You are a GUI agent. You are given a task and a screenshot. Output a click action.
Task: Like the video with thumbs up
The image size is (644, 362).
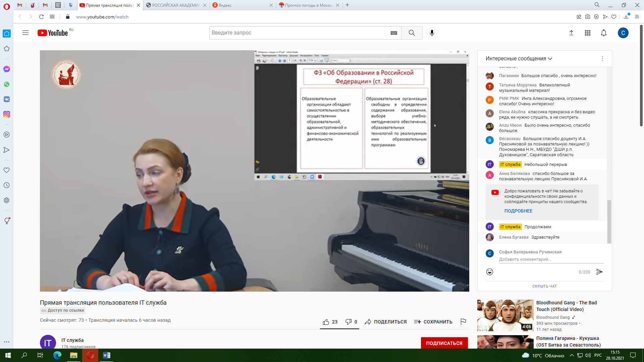coord(326,322)
